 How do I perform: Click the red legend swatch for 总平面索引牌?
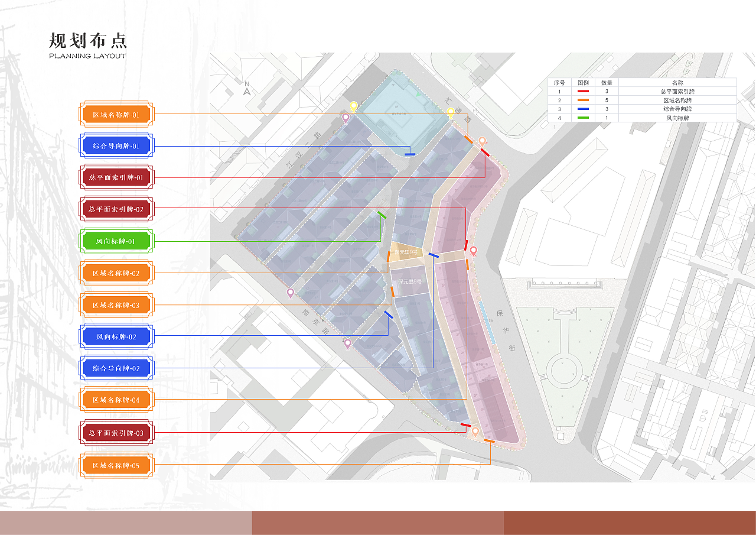(x=583, y=92)
